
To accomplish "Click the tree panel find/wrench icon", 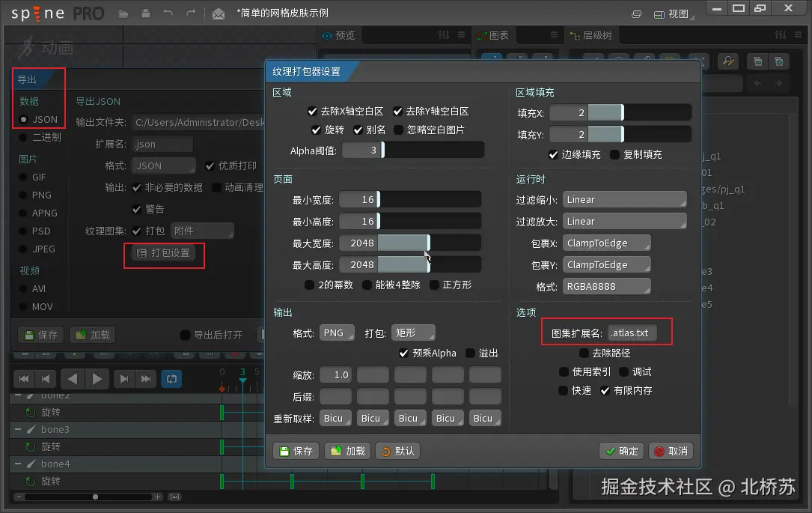I will [x=729, y=61].
